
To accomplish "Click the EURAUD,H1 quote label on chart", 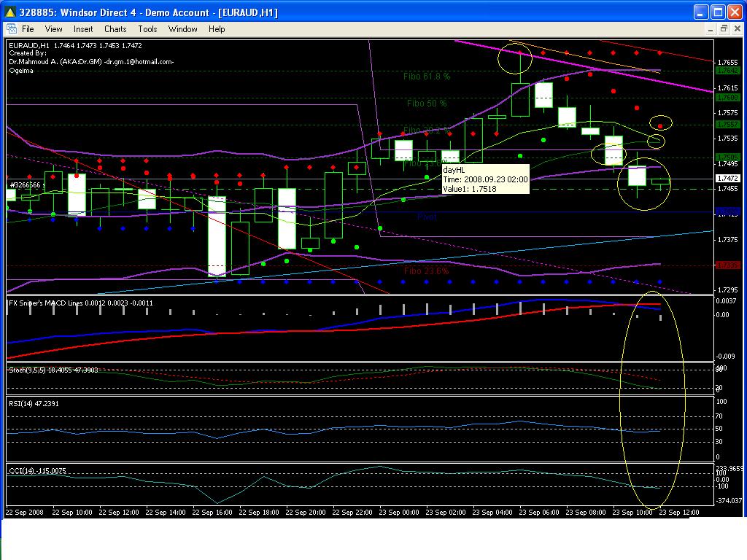I will [75, 46].
